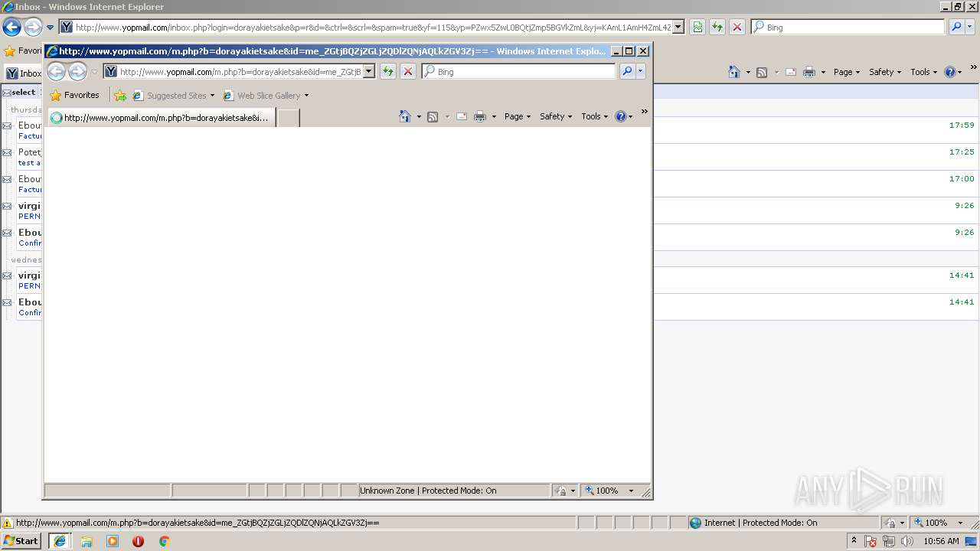Click Back button in Inbox window
Viewport: 980px width, 551px height.
pos(11,28)
